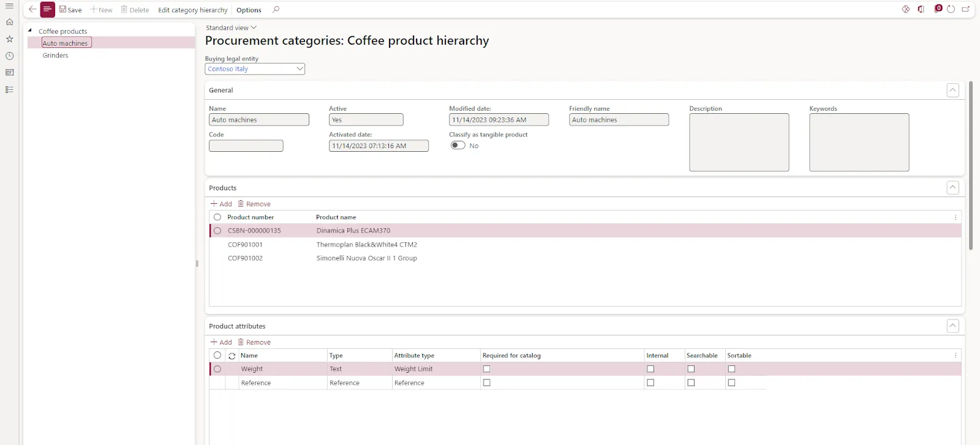Click the Description text area

739,142
